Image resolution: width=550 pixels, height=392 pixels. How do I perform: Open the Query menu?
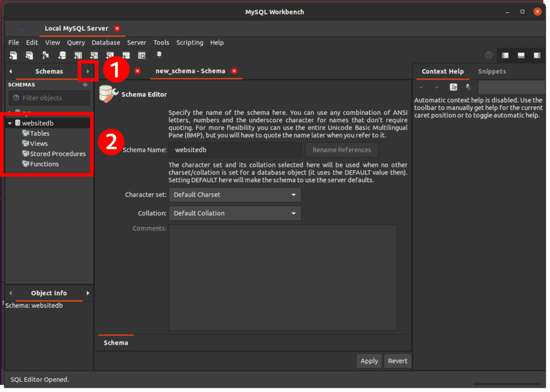(x=76, y=42)
